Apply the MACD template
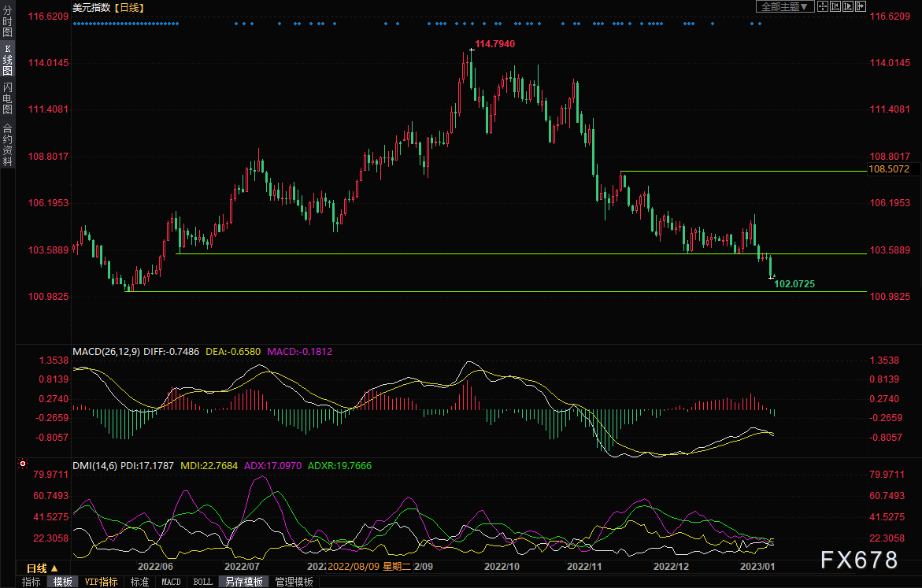 (171, 582)
